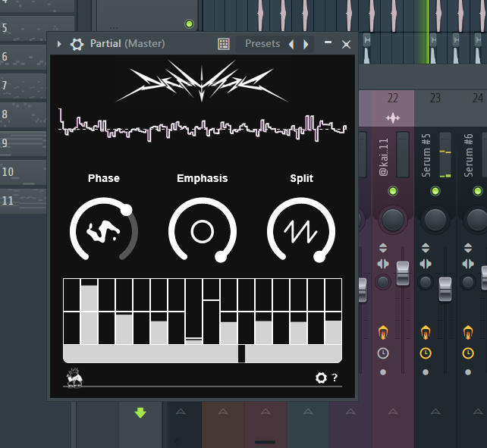Select playlist track row 7

(24, 86)
